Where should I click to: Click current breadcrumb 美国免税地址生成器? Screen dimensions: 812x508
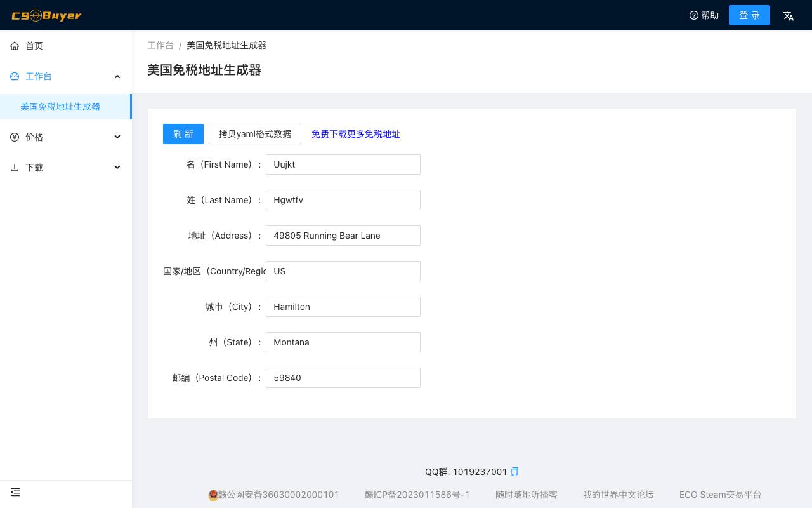tap(226, 45)
